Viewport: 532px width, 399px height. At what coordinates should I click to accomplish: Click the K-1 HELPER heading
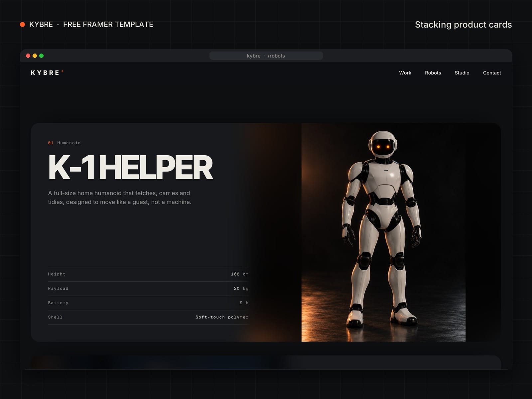[130, 167]
